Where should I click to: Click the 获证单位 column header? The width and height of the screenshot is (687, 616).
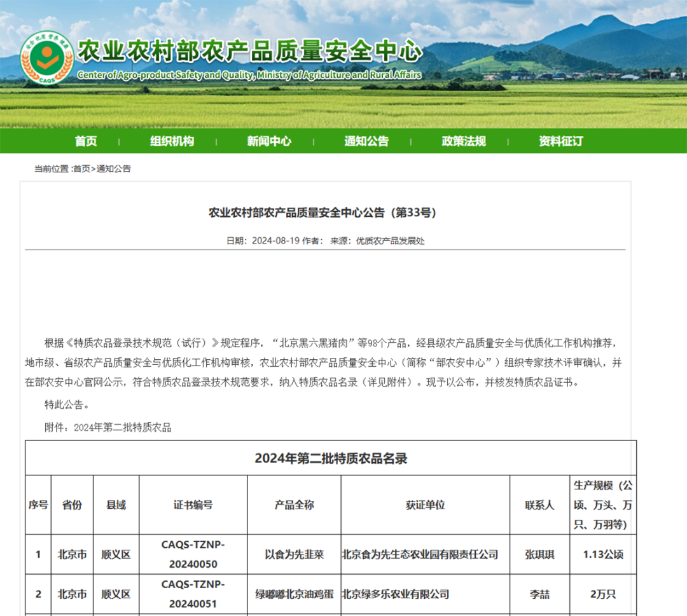(425, 505)
